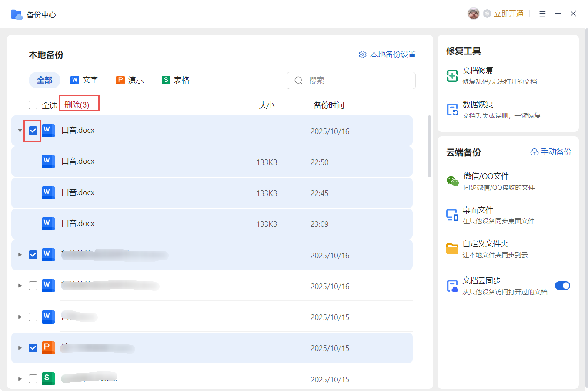Uncheck the top 口音.docx group checkbox

click(x=33, y=131)
